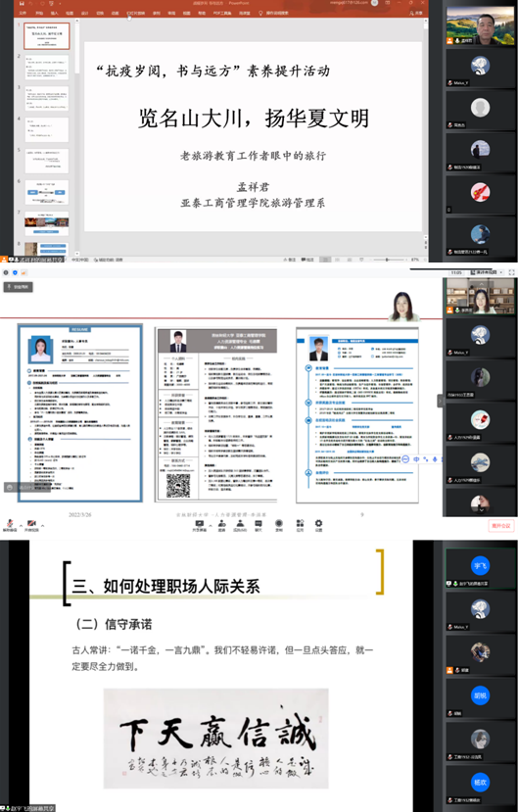518x812 pixels.
Task: Open the settings gear in meeting toolbar
Action: click(x=318, y=524)
